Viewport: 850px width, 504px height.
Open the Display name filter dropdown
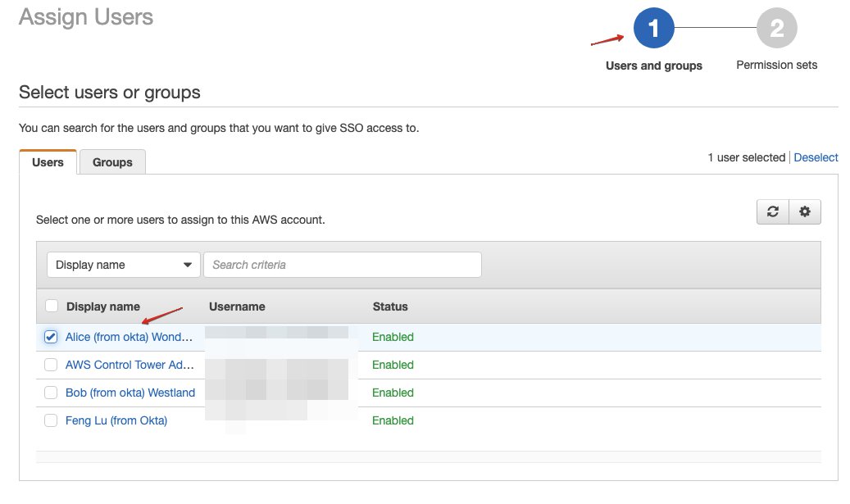point(124,265)
